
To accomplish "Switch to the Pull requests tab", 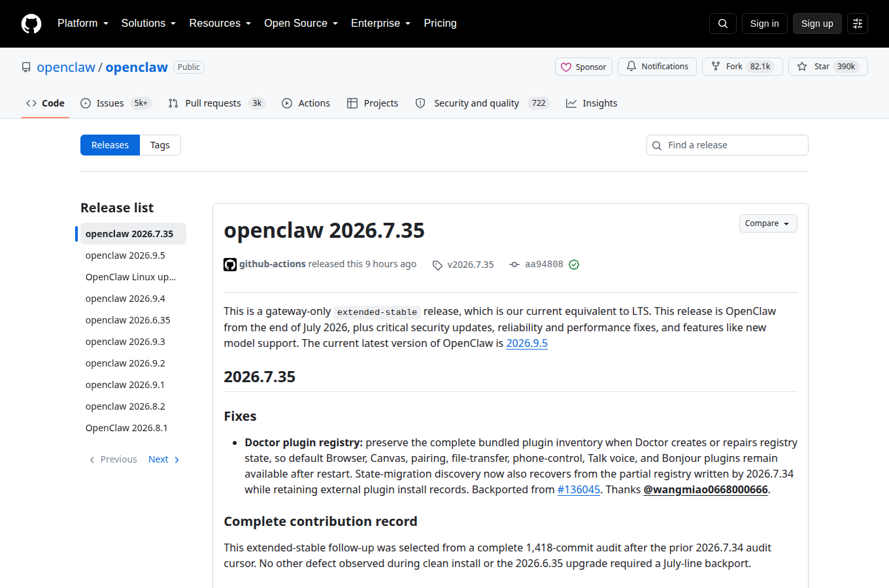I will [216, 103].
